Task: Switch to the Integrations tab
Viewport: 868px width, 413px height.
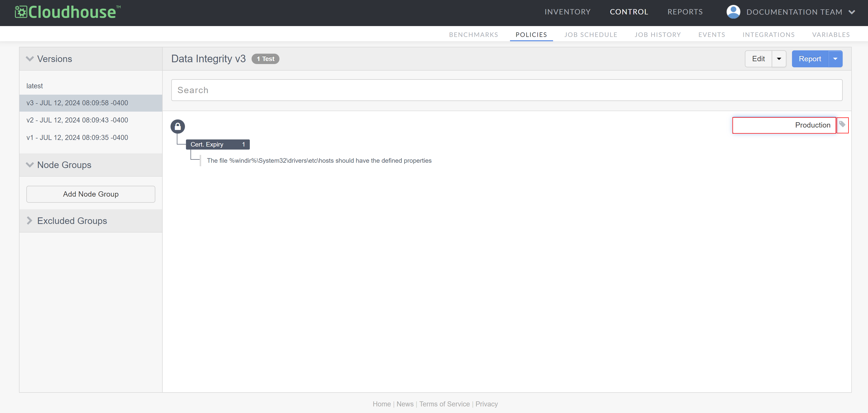Action: point(768,35)
